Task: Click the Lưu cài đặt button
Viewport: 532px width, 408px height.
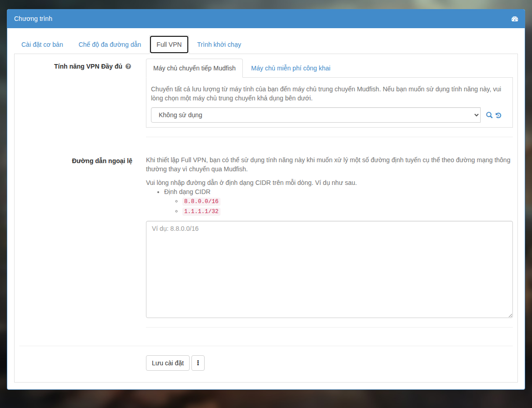Action: (168, 363)
